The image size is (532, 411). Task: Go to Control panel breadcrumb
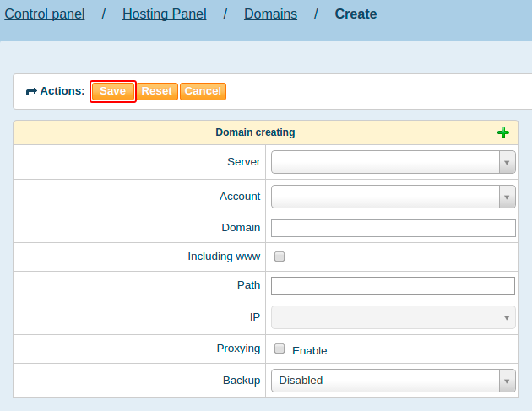[45, 14]
